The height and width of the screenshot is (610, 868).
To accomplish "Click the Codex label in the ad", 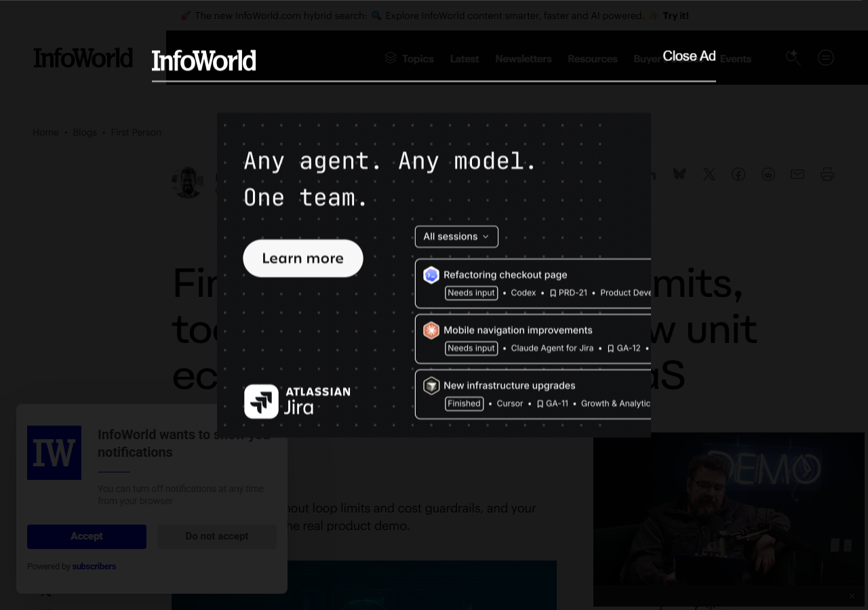I will (524, 293).
